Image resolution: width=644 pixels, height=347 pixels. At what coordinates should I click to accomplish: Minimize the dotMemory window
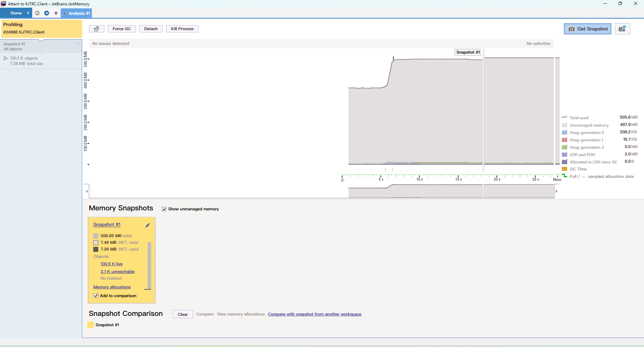pos(605,4)
